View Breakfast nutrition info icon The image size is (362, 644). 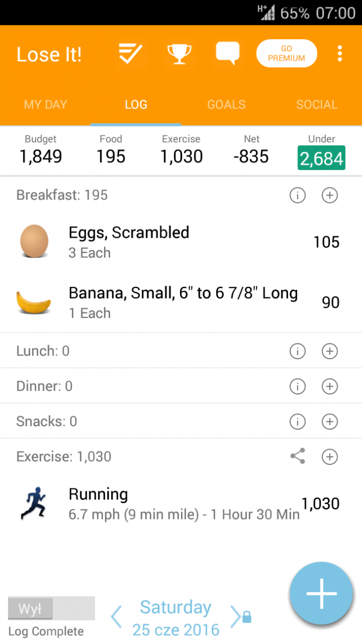(x=297, y=195)
